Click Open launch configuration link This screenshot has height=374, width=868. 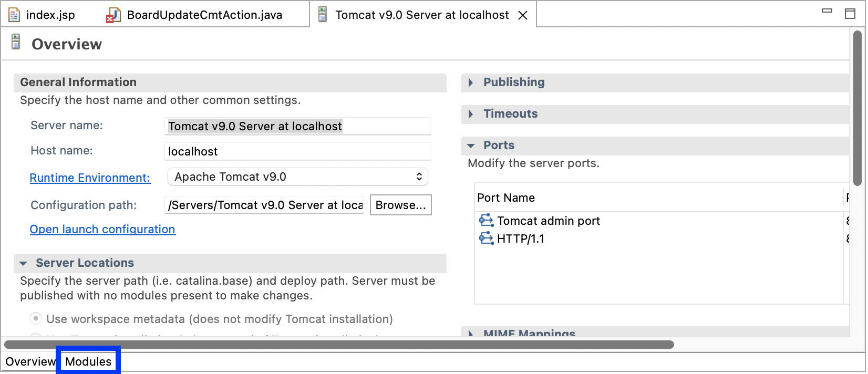pos(102,229)
